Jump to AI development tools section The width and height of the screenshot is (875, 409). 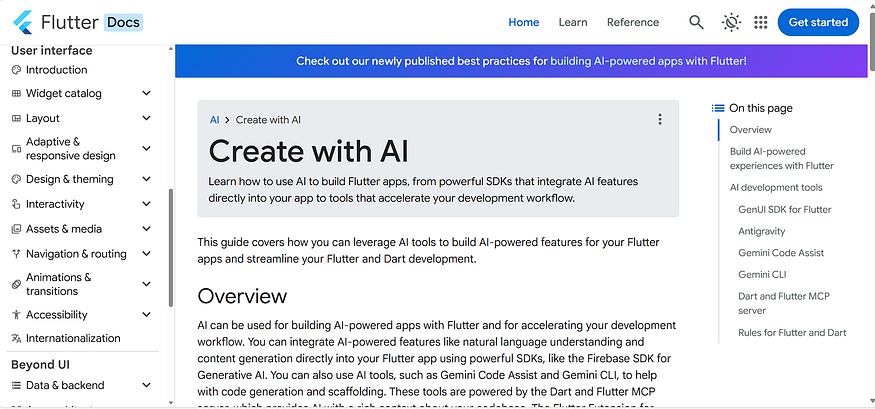776,188
